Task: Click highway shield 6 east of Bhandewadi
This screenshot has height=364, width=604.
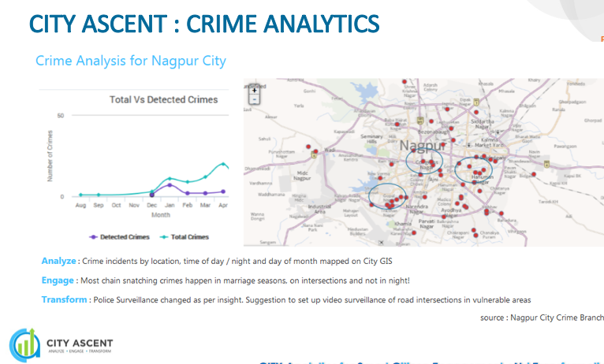Action: point(546,165)
